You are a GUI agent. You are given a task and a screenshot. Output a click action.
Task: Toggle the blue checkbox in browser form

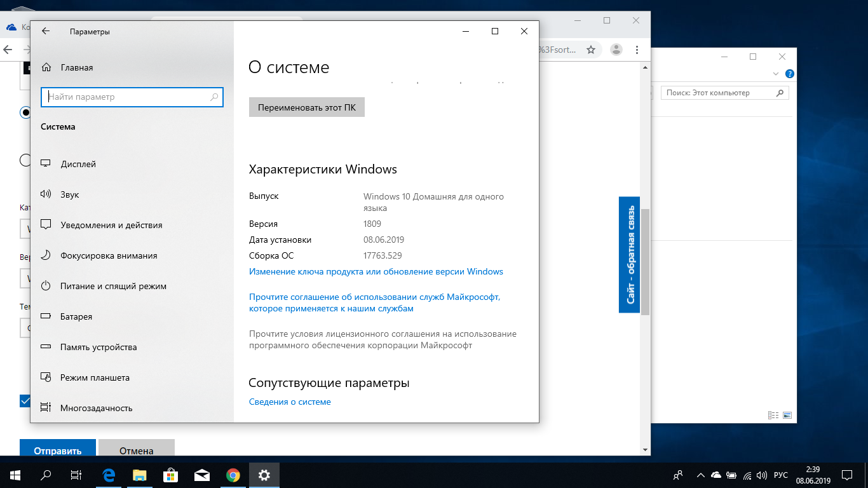[x=25, y=401]
